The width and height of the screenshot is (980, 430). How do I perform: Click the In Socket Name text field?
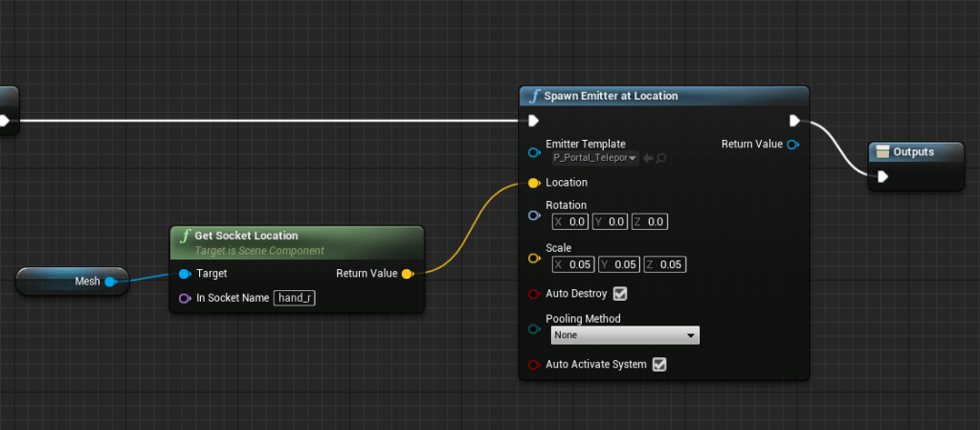[x=295, y=298]
